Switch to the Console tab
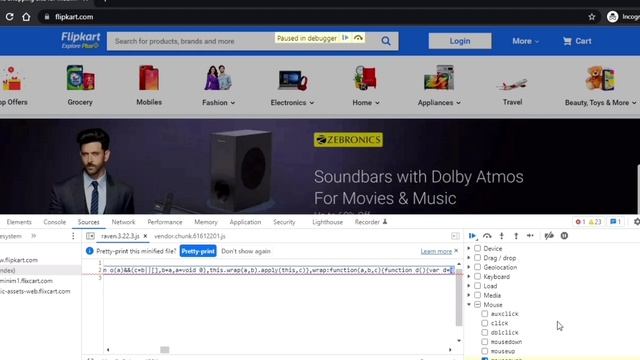Viewport: 640px width, 360px height. pyautogui.click(x=54, y=222)
